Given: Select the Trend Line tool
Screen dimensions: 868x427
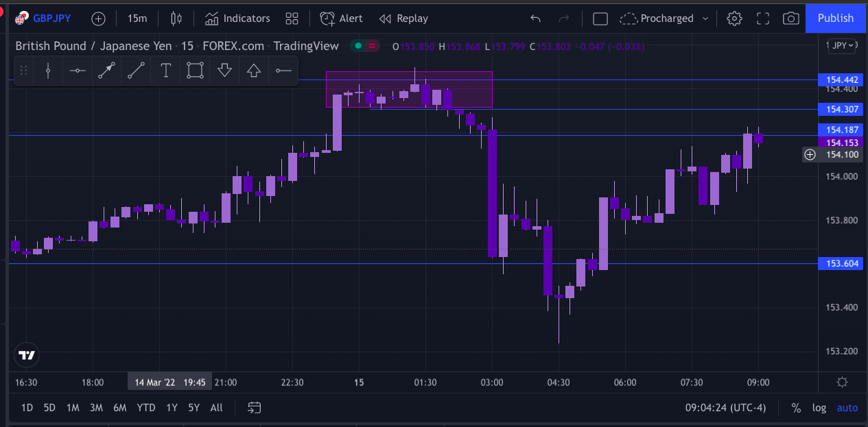Looking at the screenshot, I should (x=136, y=70).
